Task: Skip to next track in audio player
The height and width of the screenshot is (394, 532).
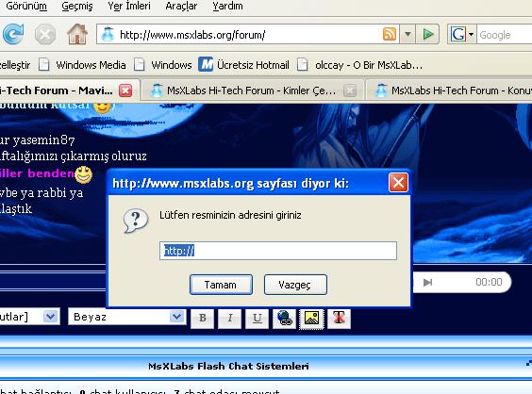Action: (427, 282)
